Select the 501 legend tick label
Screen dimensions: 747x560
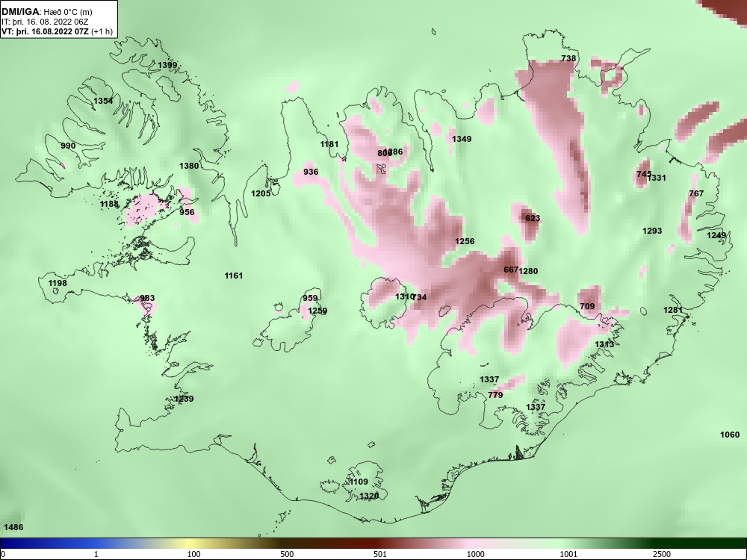point(380,554)
